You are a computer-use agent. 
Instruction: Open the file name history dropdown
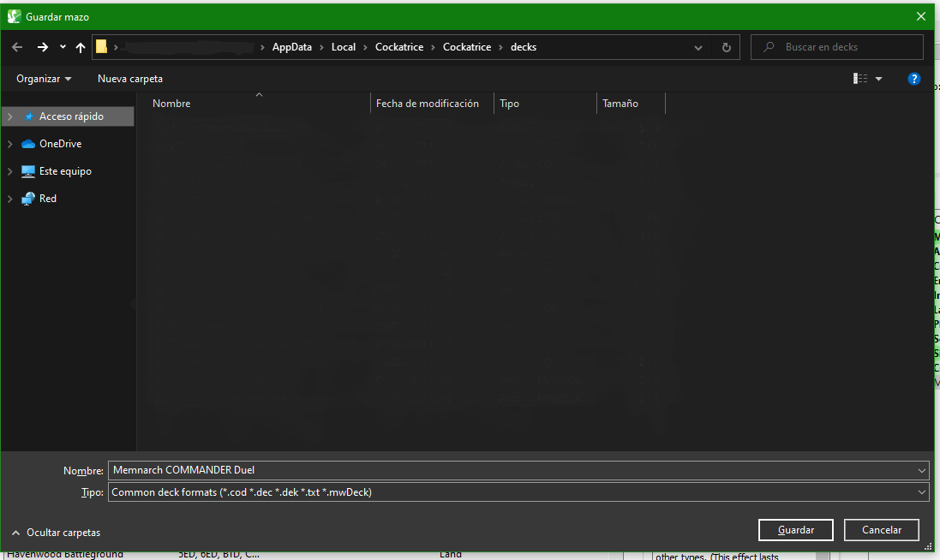pos(921,470)
